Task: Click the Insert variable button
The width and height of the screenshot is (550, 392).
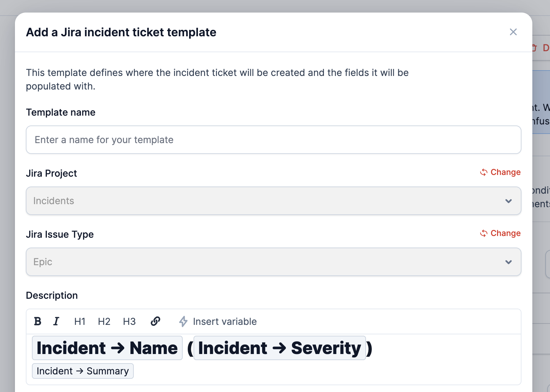Action: pos(218,321)
